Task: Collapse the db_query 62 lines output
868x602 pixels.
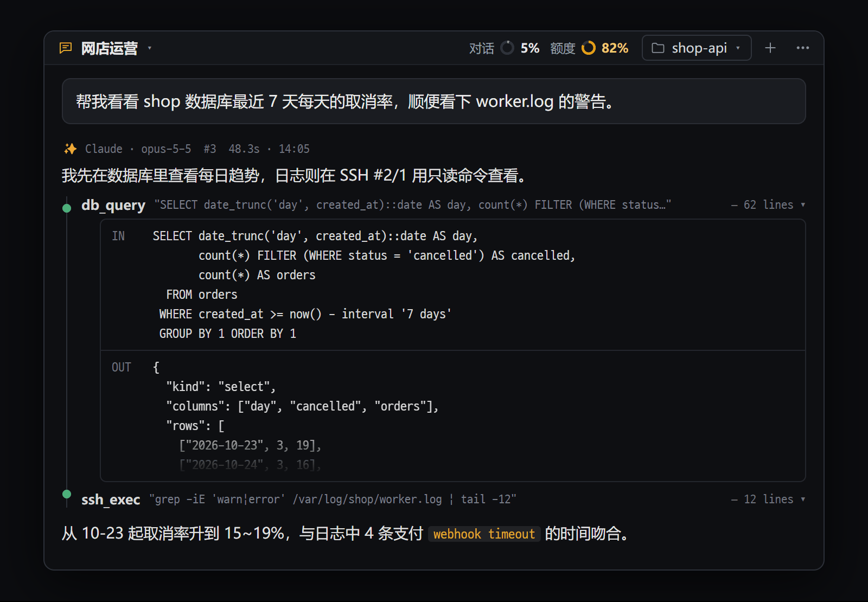Action: [x=768, y=204]
